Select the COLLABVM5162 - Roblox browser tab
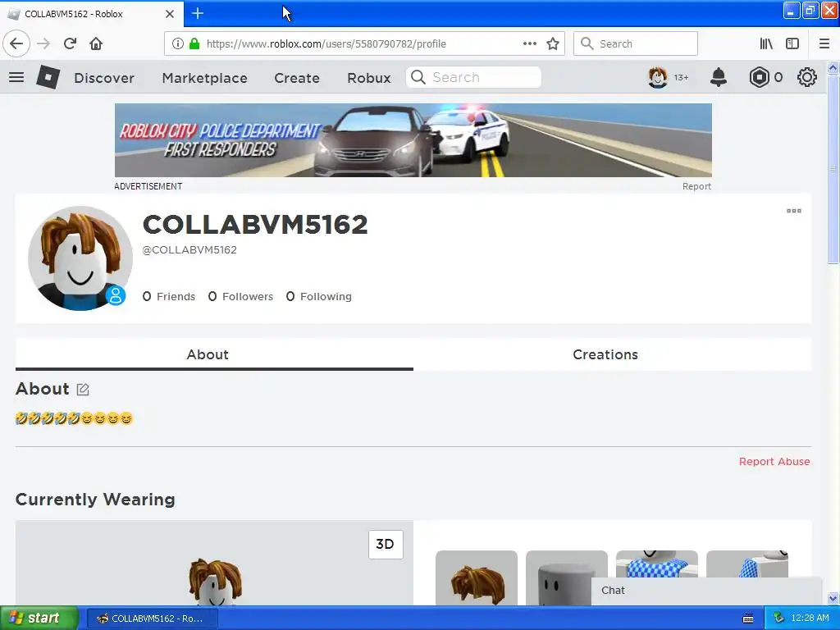 click(x=92, y=14)
